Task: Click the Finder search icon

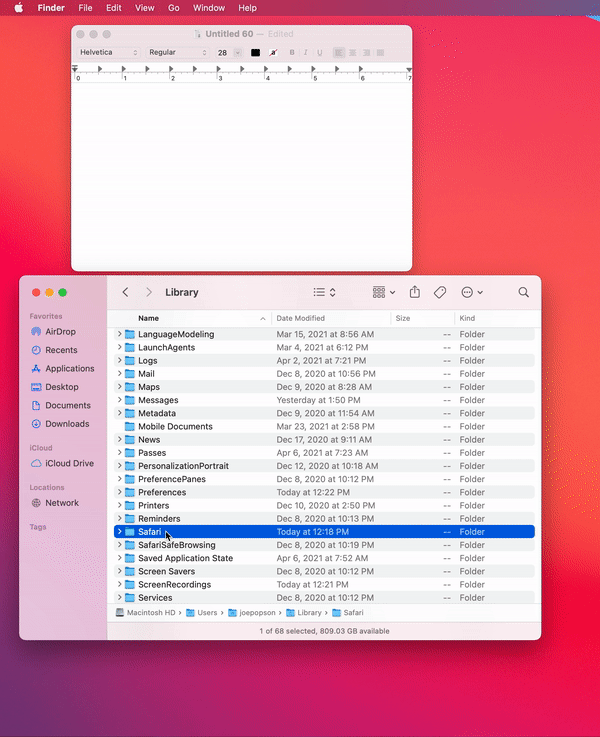Action: click(523, 292)
